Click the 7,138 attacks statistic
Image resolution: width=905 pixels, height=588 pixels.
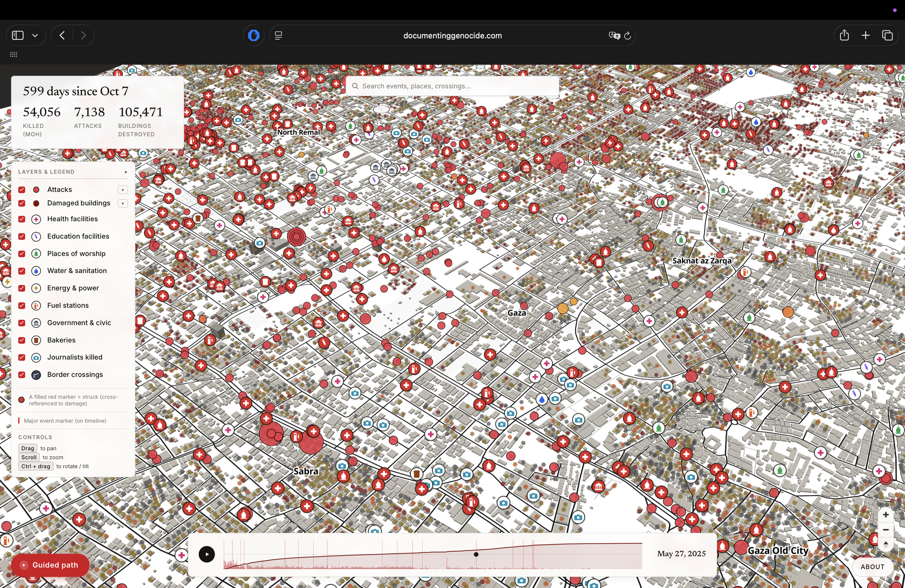point(89,112)
